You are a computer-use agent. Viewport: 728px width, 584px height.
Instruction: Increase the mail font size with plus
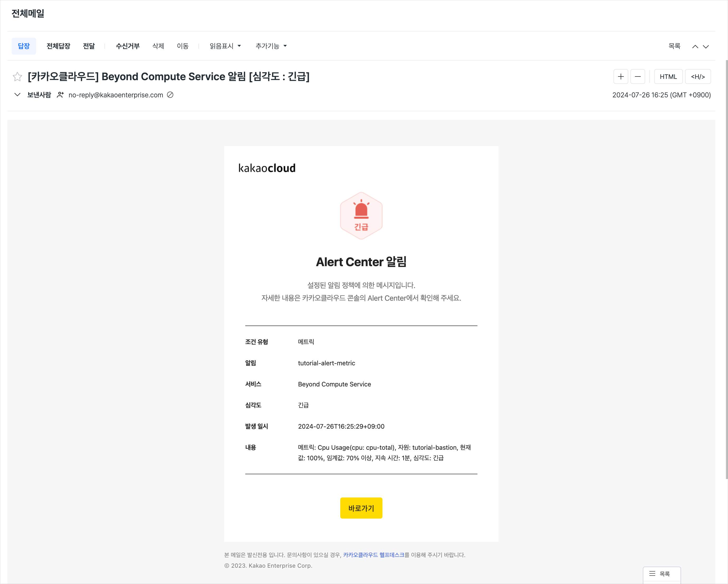coord(621,77)
